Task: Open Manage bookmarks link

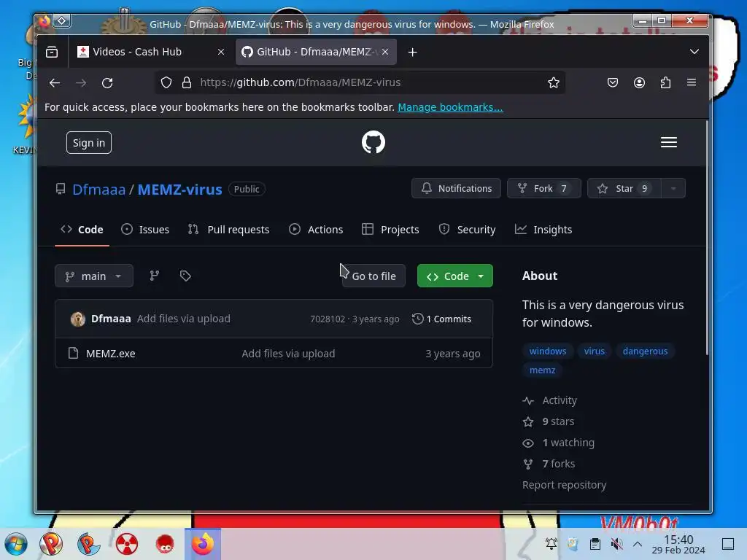Action: (450, 107)
